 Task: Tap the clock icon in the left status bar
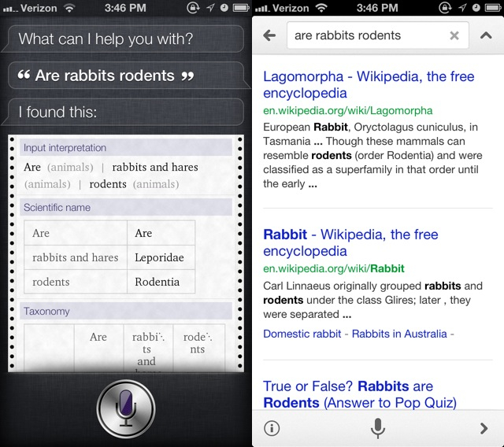(x=224, y=8)
